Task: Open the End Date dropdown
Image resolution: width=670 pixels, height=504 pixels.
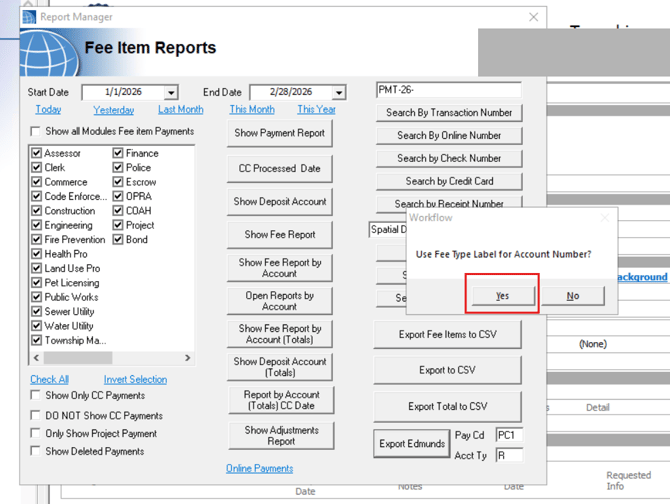Action: click(338, 93)
